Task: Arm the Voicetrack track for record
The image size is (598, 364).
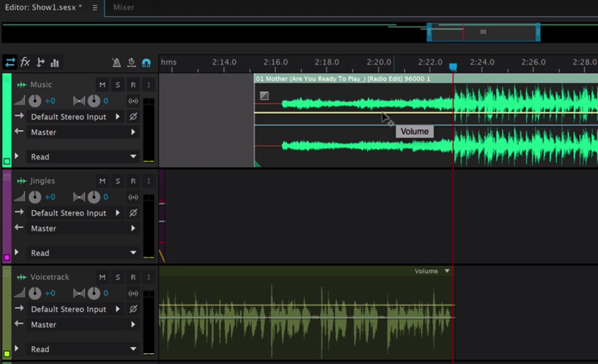Action: [x=133, y=277]
